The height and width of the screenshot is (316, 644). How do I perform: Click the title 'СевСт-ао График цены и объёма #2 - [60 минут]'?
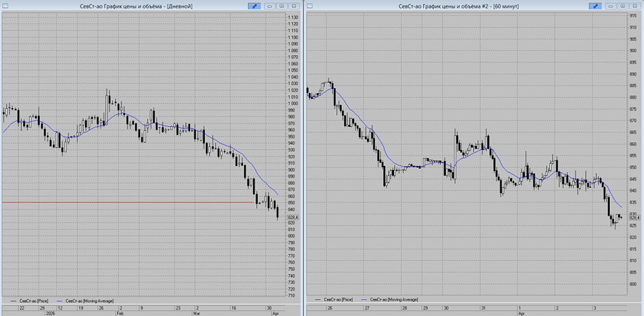tap(459, 6)
